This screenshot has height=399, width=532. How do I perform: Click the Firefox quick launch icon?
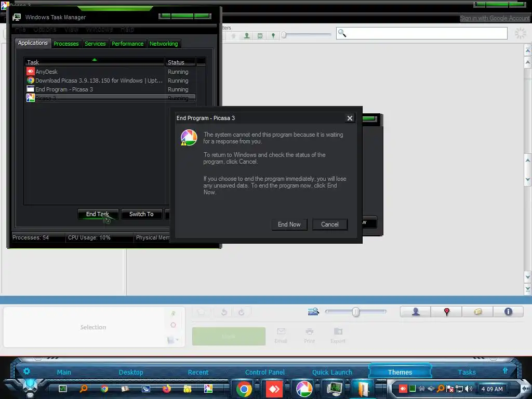point(167,389)
